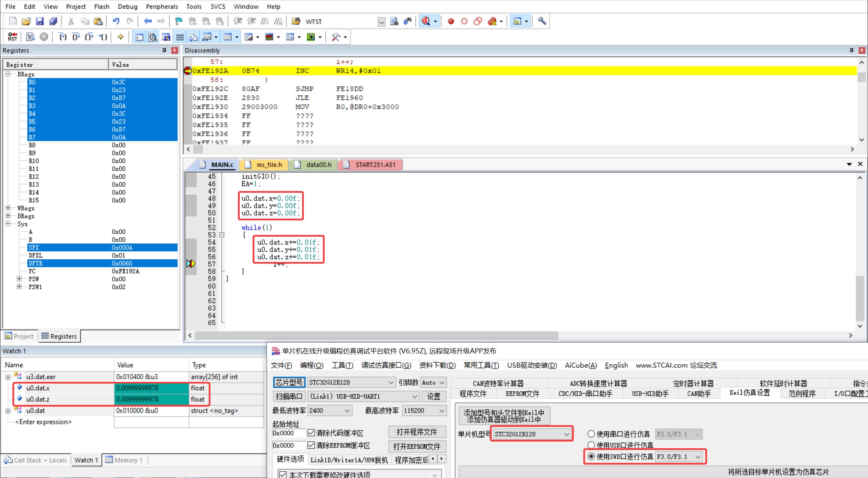Select 使用串口进行仿真 radio button
Screen dimensions: 868x478
click(x=591, y=434)
